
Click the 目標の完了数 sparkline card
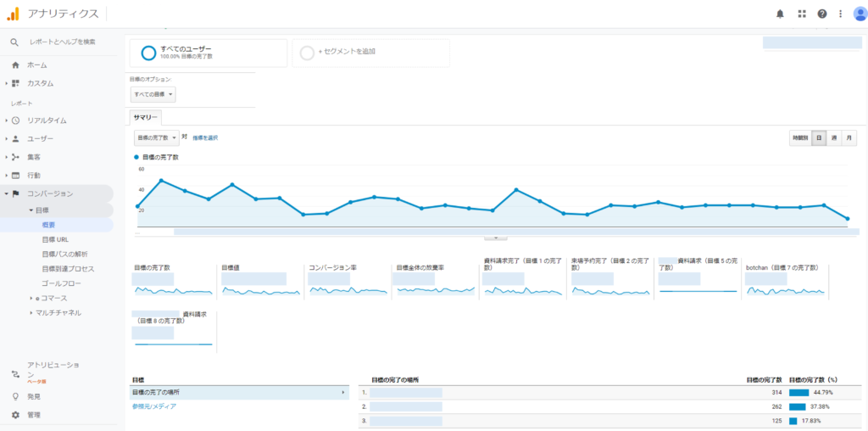pyautogui.click(x=173, y=281)
